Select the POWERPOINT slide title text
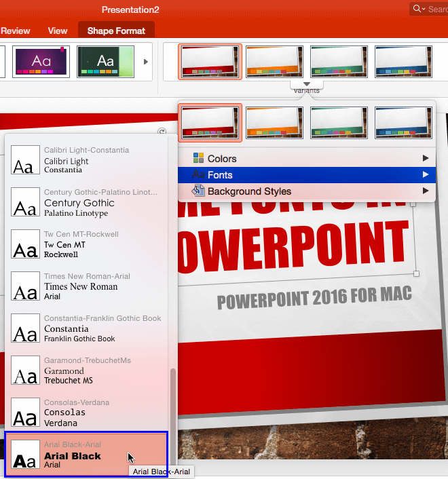The width and height of the screenshot is (448, 479). pos(293,247)
